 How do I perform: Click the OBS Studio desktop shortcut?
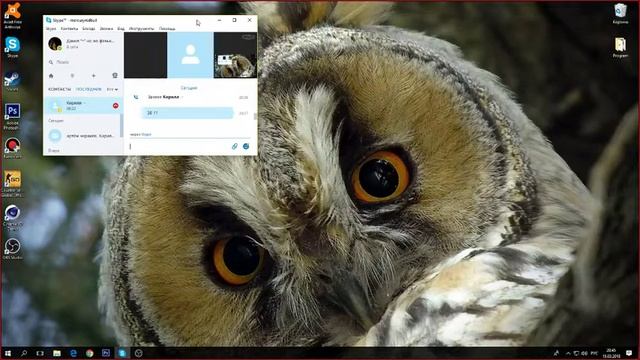click(12, 249)
